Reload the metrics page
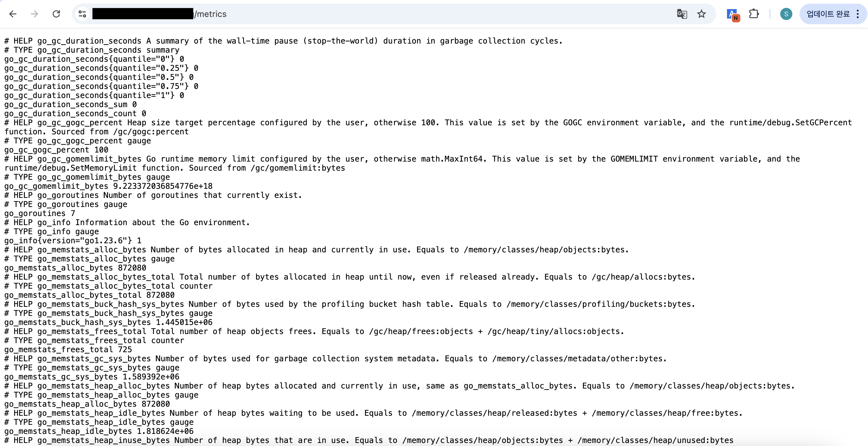 pyautogui.click(x=56, y=14)
